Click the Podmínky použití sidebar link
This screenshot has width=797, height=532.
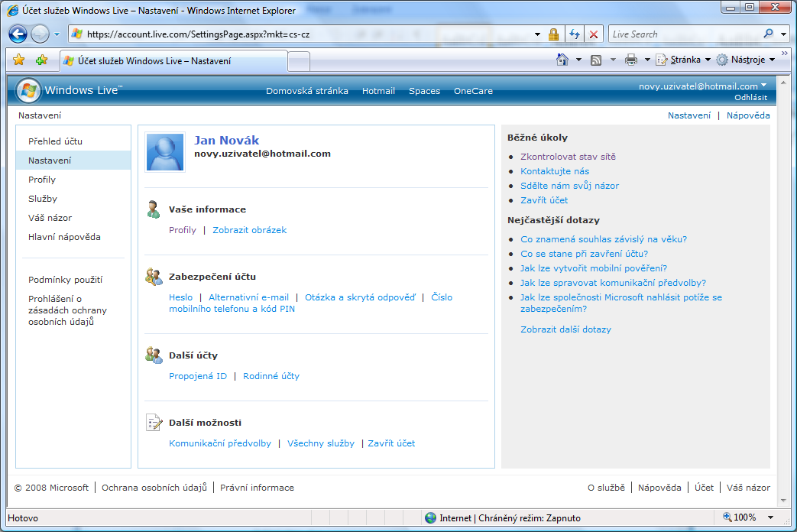pos(66,280)
